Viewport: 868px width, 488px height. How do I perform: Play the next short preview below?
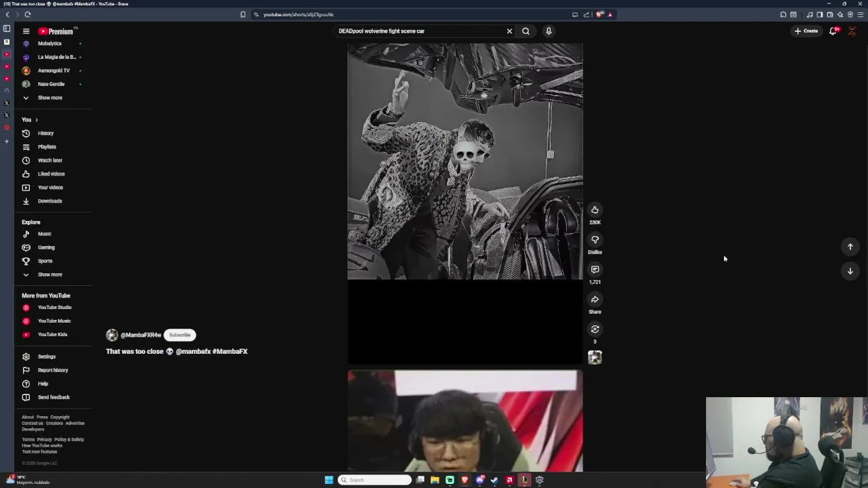(465, 421)
